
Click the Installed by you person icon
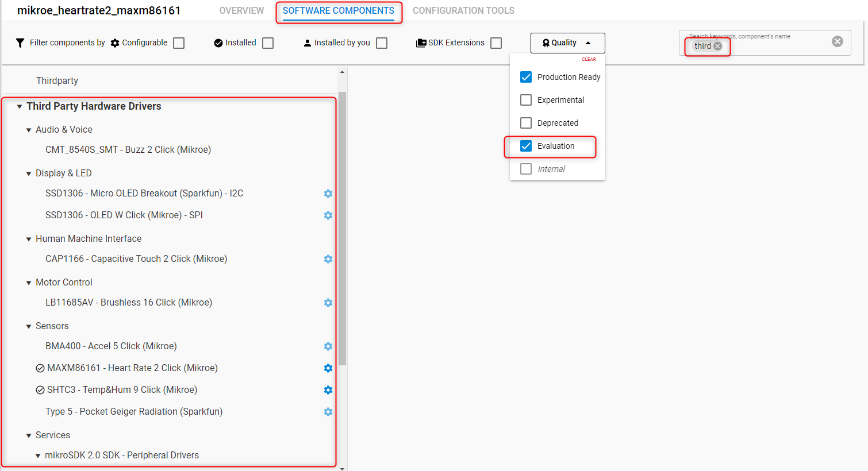(308, 43)
